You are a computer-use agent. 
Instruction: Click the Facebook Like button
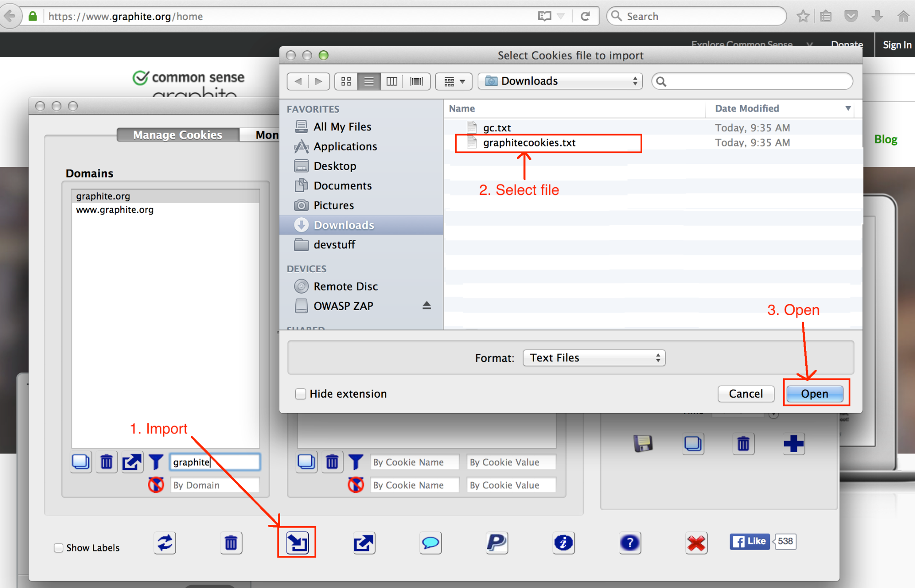[750, 541]
